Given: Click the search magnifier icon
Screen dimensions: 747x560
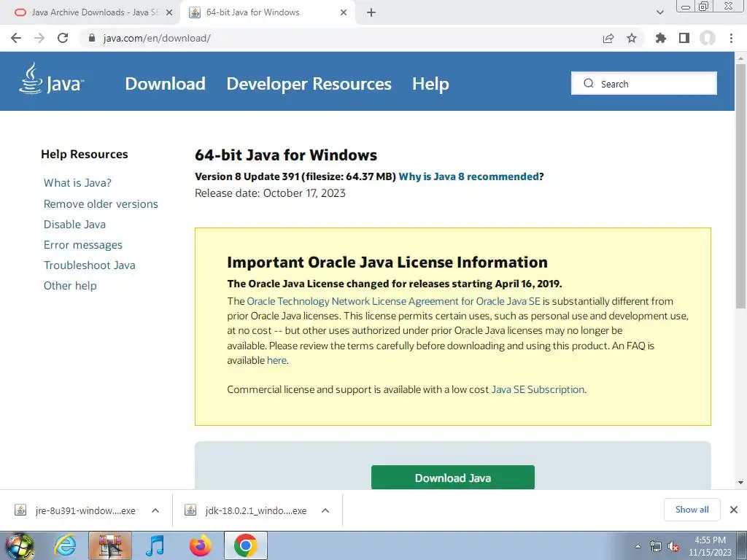Looking at the screenshot, I should click(589, 83).
